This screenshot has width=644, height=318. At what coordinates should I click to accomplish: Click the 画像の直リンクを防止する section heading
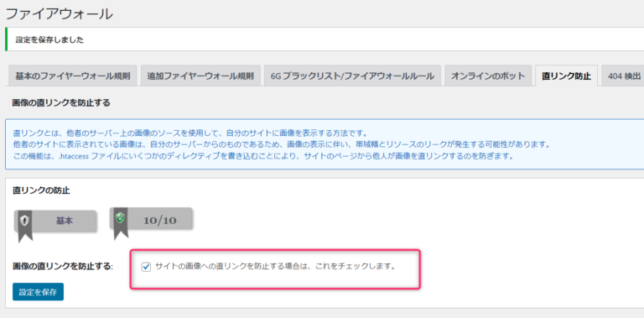pyautogui.click(x=61, y=102)
